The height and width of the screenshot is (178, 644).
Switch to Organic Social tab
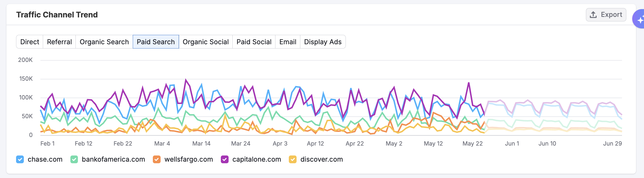206,42
